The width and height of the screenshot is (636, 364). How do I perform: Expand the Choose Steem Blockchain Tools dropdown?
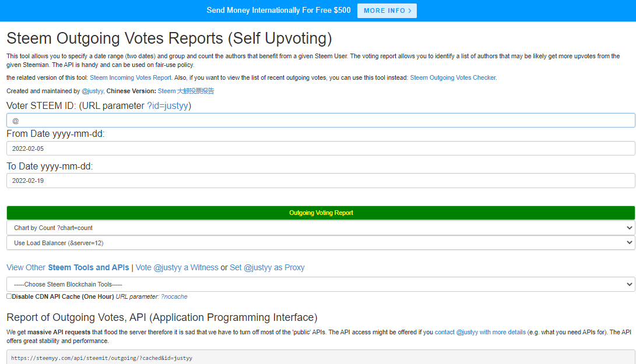point(321,284)
